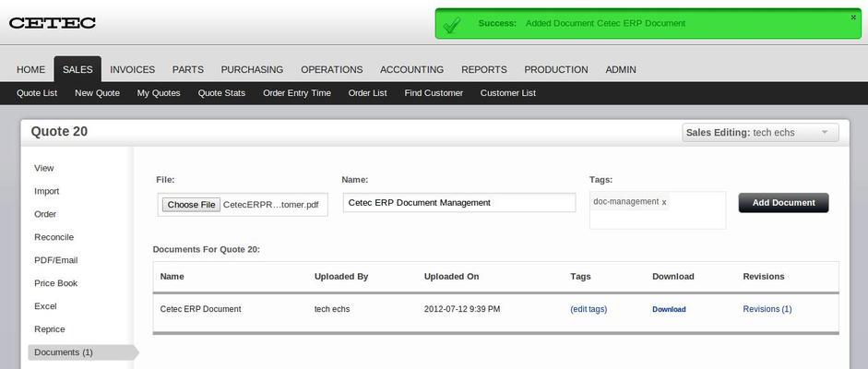Viewport: 868px width, 369px height.
Task: Download the Cetec ERP Document
Action: (x=669, y=309)
